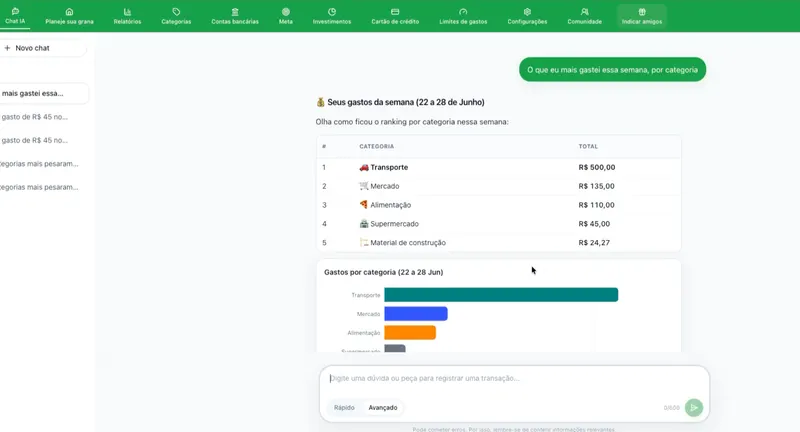Start a new chat with Novo chat

(x=32, y=48)
